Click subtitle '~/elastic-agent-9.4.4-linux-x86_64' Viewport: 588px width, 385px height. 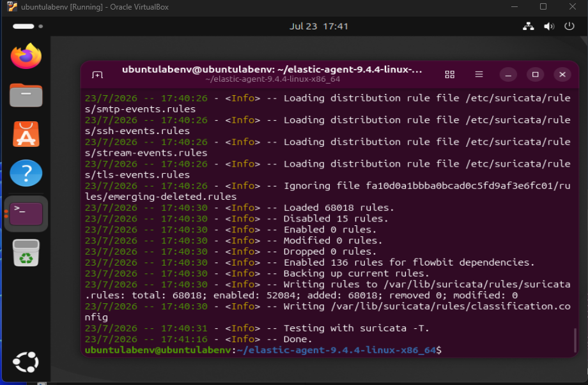coord(273,79)
